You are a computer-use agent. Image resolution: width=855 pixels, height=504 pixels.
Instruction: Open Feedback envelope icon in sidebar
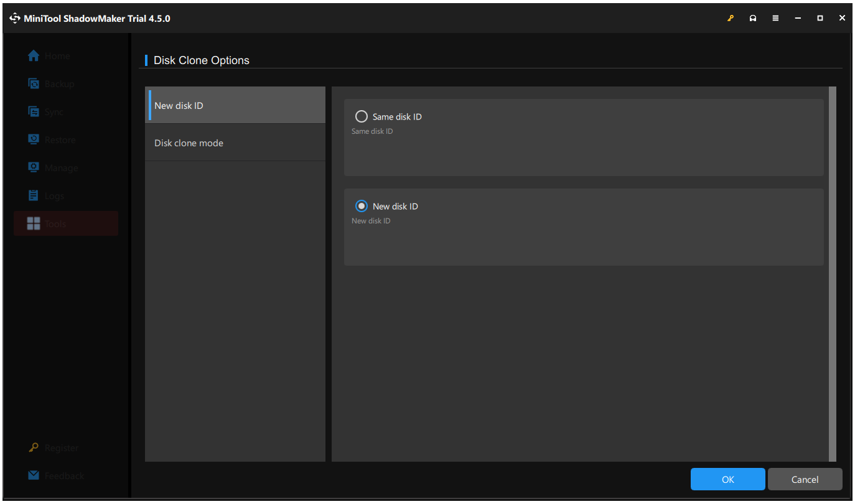pos(34,475)
